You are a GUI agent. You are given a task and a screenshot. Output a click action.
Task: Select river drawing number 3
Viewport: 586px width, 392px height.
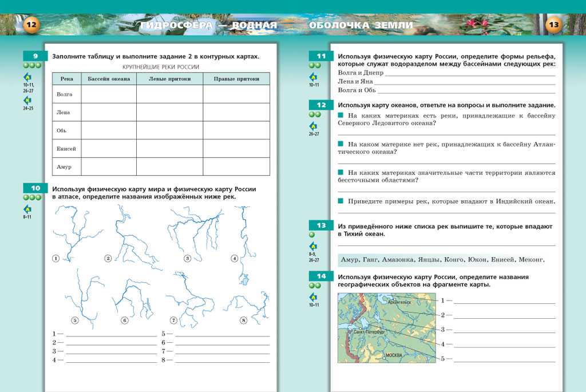[x=195, y=234]
